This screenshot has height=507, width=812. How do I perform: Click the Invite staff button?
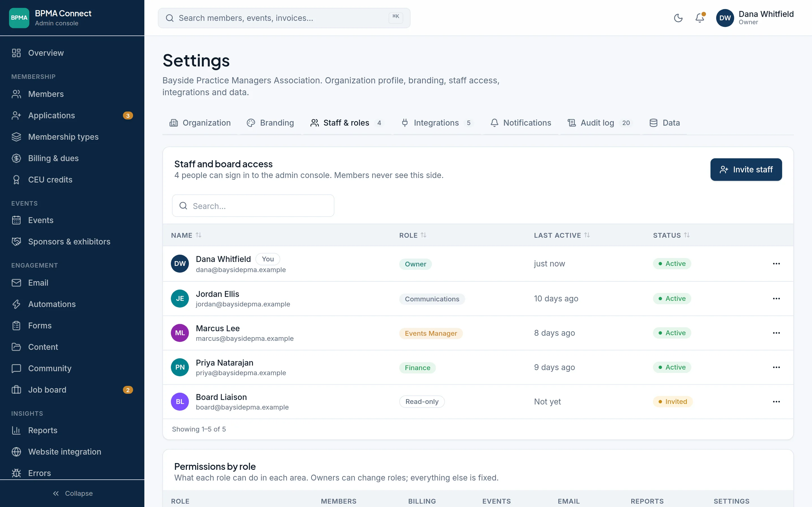746,170
